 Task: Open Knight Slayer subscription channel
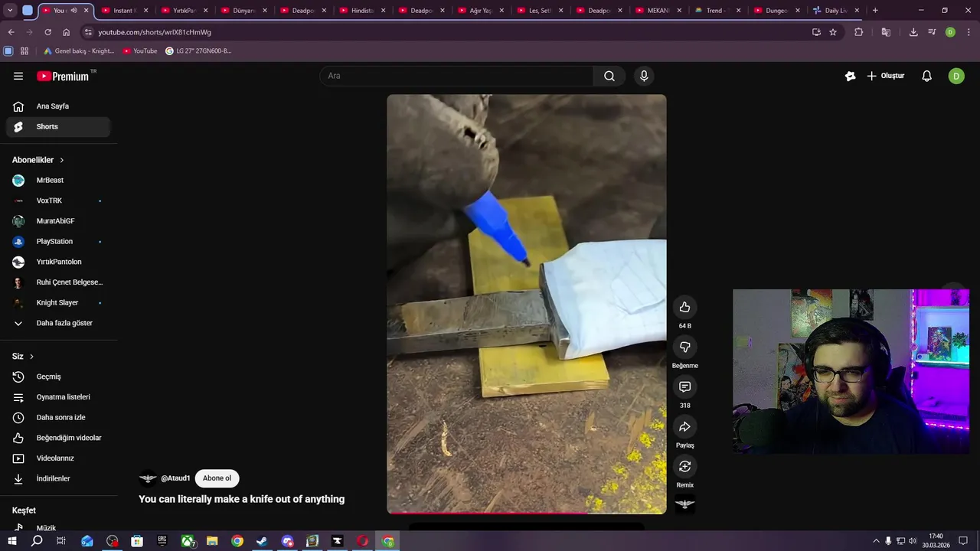click(58, 303)
